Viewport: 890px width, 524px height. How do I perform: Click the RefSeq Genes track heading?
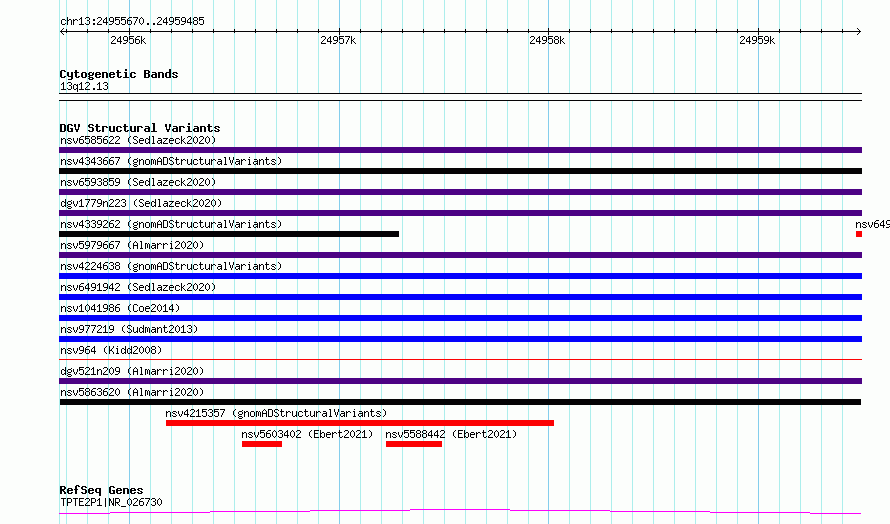coord(101,490)
